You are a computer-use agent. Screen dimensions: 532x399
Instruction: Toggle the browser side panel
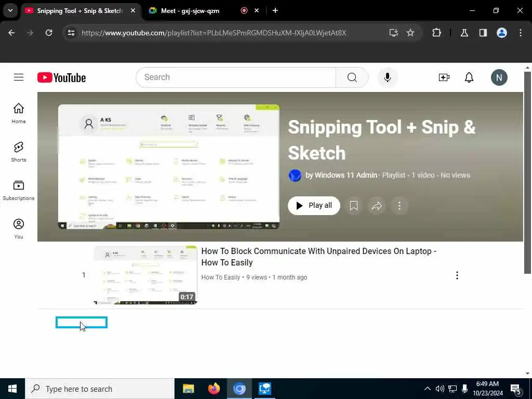click(x=483, y=33)
